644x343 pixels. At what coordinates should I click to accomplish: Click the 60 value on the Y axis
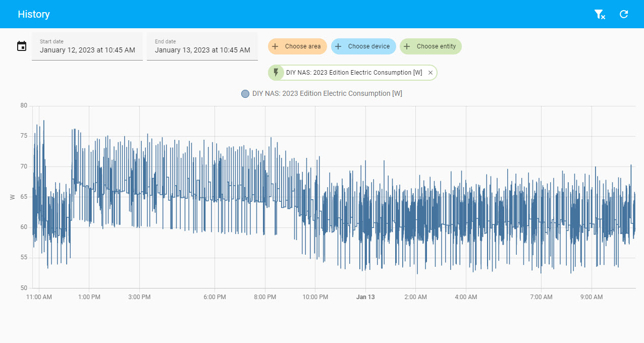[x=24, y=227]
